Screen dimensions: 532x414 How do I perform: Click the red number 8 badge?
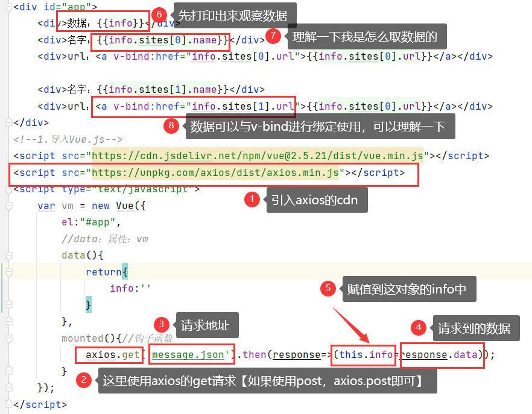click(x=171, y=126)
